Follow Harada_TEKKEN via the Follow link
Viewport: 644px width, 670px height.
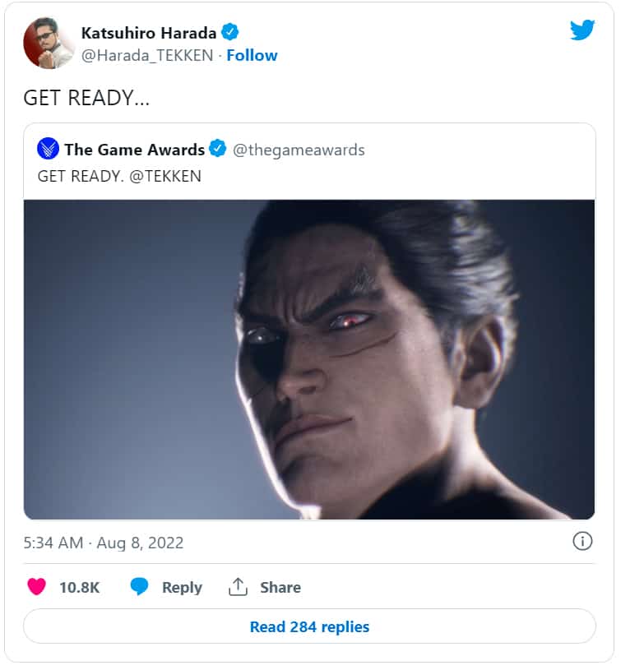click(252, 55)
